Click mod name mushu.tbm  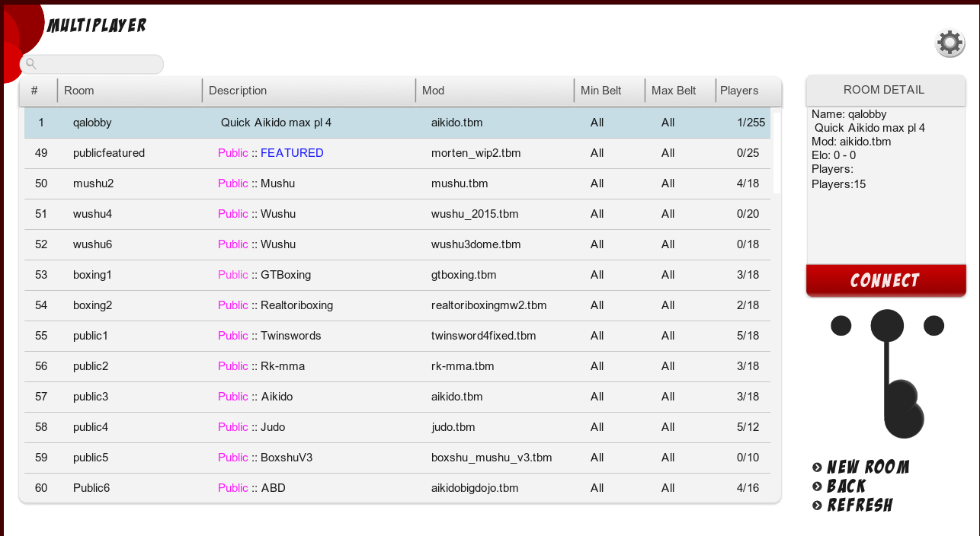click(x=460, y=183)
